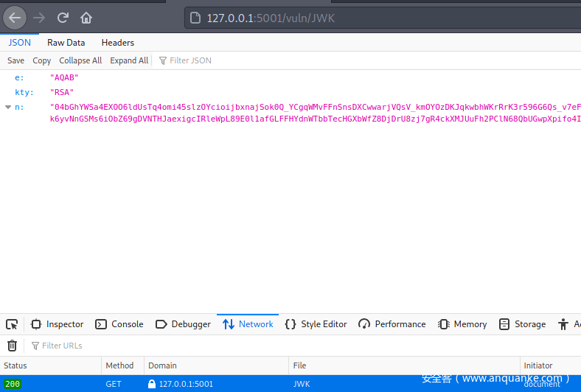Click the page document icon in address bar
This screenshot has width=581, height=392.
pos(195,18)
